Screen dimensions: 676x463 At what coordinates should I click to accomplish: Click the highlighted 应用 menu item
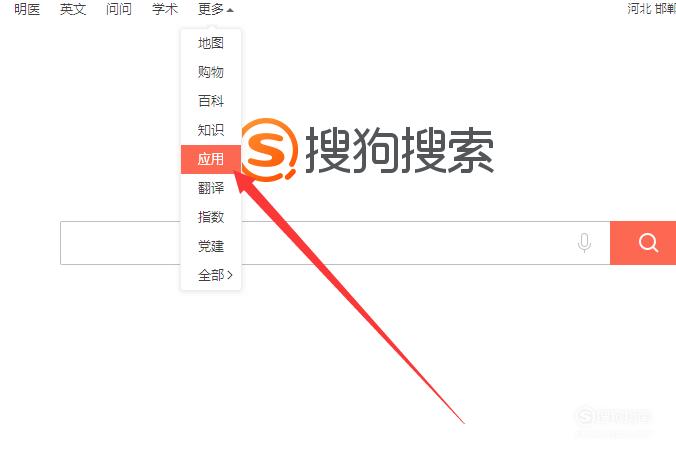pyautogui.click(x=211, y=159)
